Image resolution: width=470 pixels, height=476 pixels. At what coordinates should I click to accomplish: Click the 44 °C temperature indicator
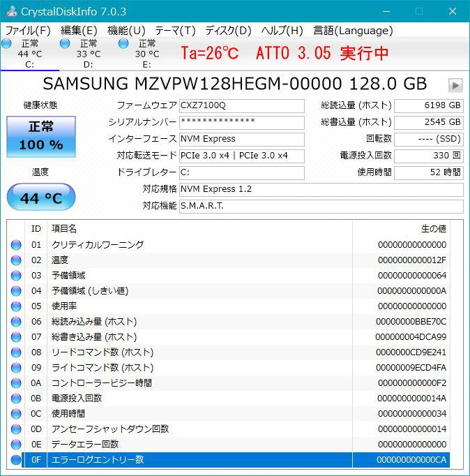(x=41, y=197)
